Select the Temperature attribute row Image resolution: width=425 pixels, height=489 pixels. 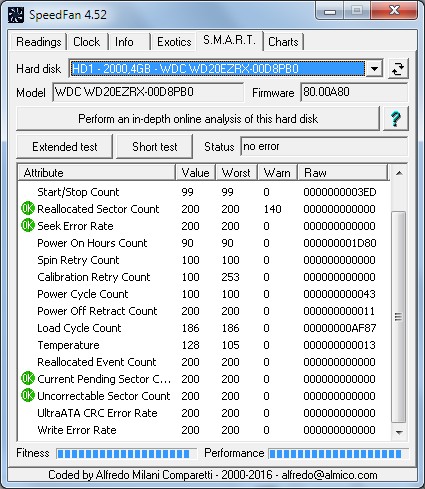203,345
